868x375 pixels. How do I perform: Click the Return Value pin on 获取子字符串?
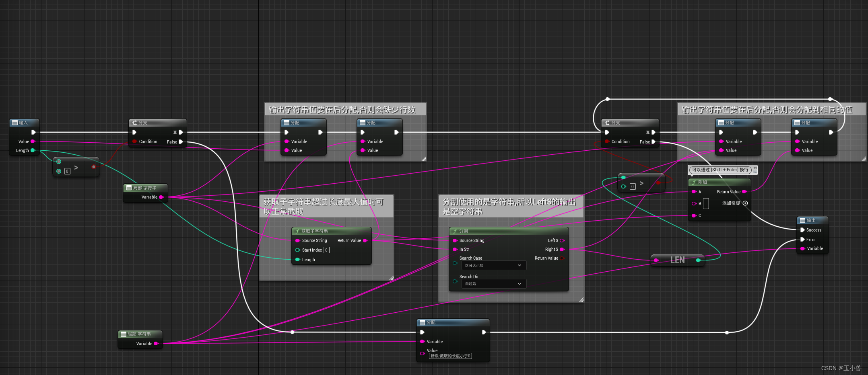(365, 240)
